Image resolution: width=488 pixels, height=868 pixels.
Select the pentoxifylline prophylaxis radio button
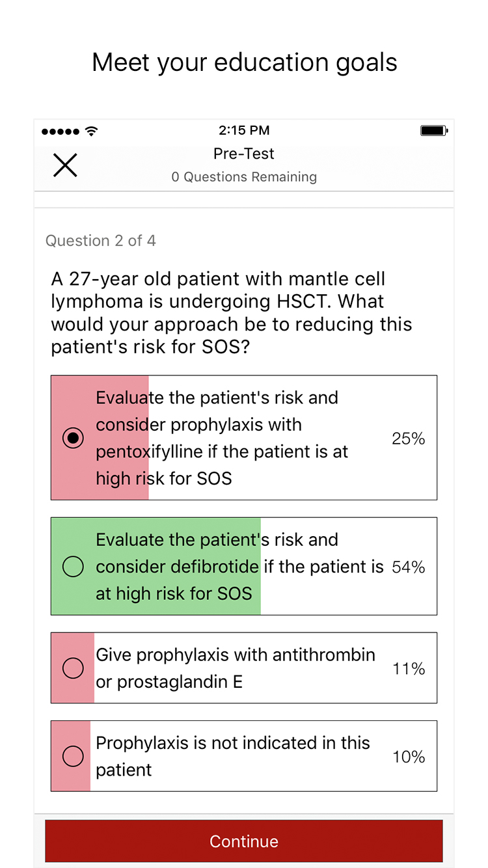(x=73, y=438)
